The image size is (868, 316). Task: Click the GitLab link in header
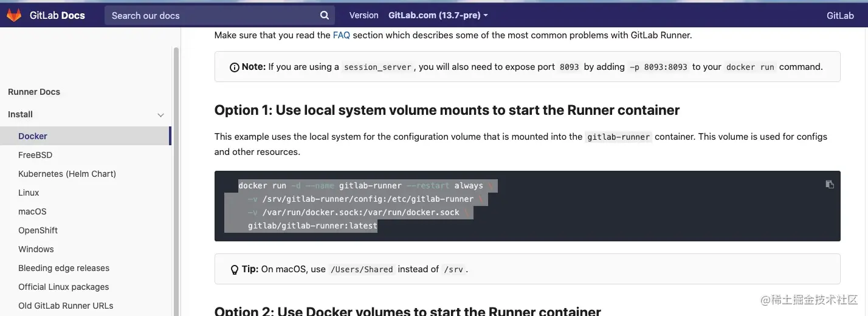click(x=840, y=16)
